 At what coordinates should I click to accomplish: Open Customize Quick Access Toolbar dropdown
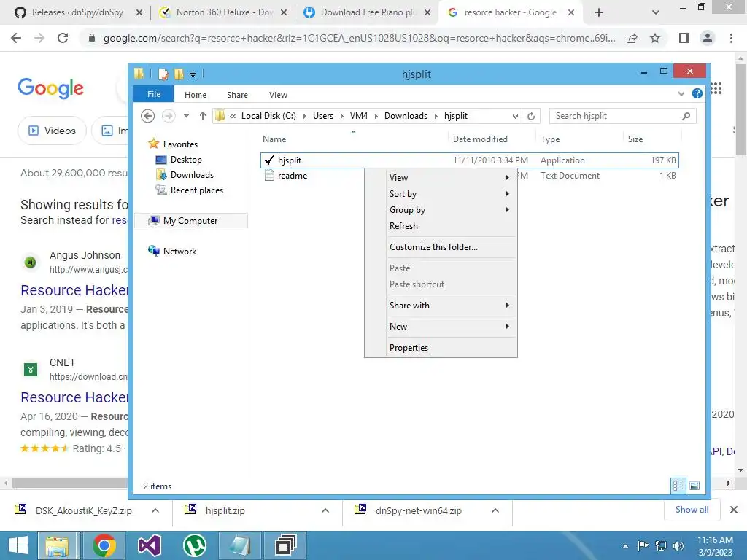193,74
